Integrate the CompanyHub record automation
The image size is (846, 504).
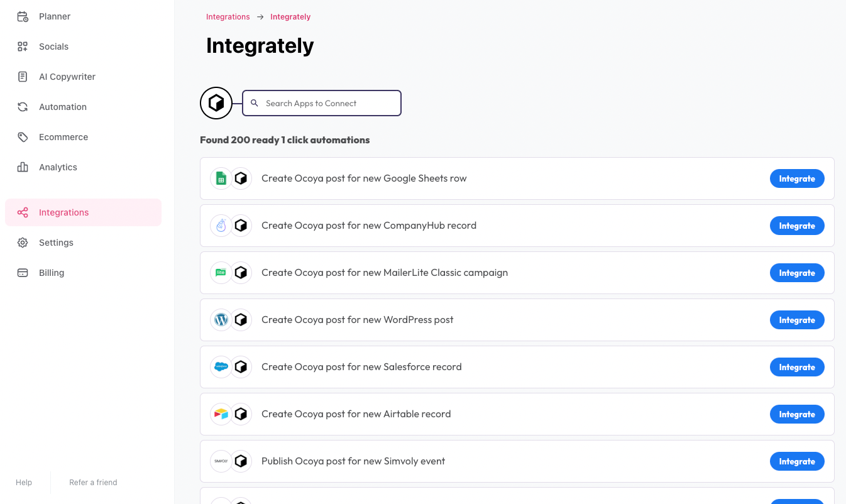[x=797, y=226]
